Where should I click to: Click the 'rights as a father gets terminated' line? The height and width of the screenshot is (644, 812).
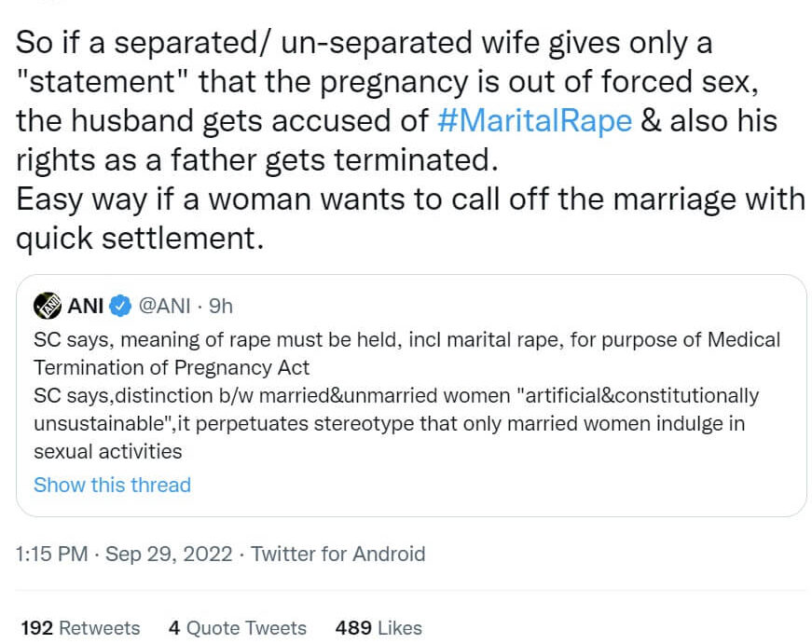click(252, 159)
